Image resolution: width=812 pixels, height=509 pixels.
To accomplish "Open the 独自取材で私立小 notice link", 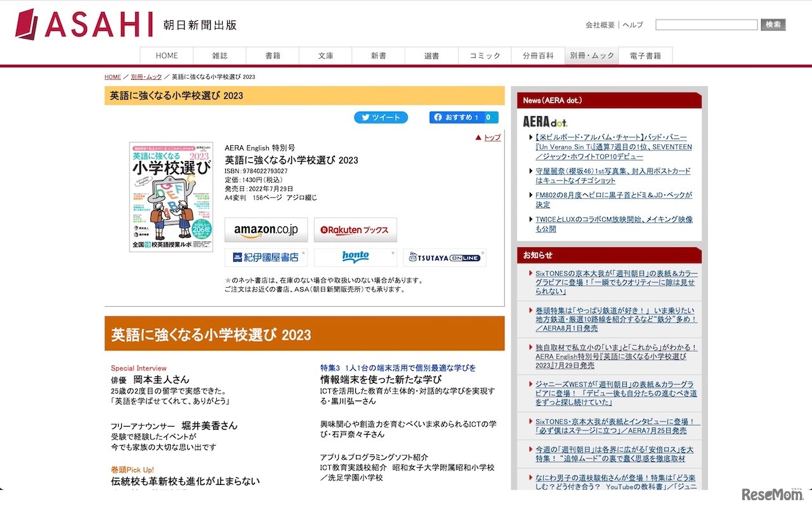I will tap(616, 356).
